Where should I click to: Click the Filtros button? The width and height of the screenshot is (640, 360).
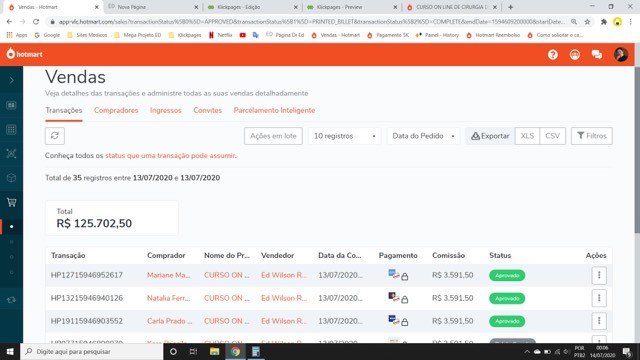591,136
